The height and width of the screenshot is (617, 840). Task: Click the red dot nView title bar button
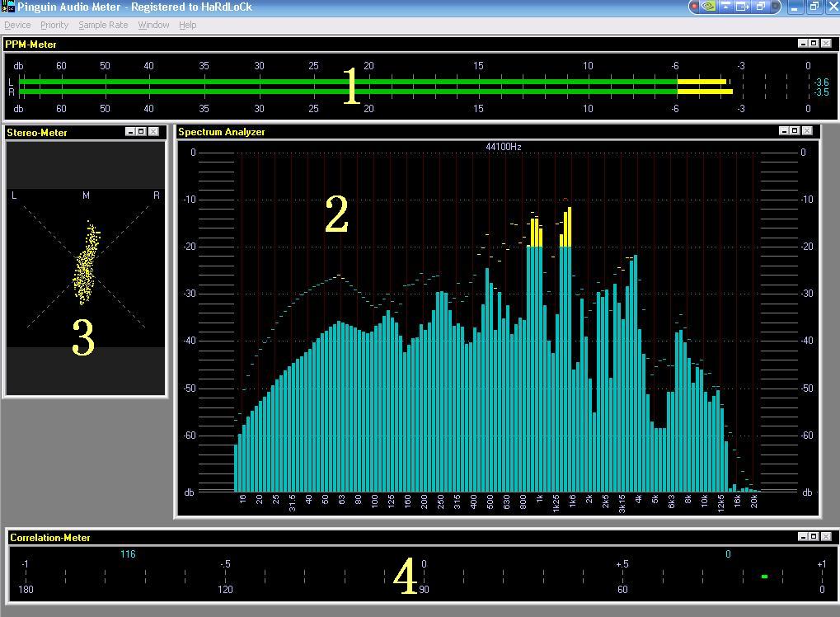694,7
